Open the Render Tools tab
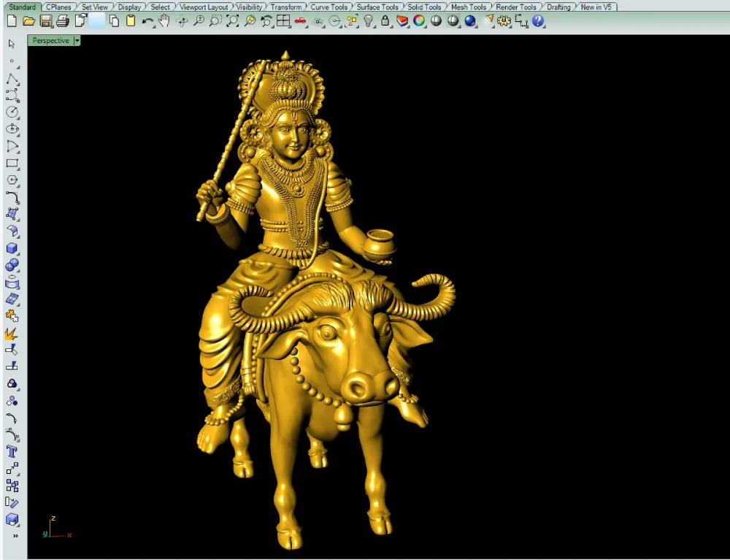The image size is (730, 560). pos(516,7)
